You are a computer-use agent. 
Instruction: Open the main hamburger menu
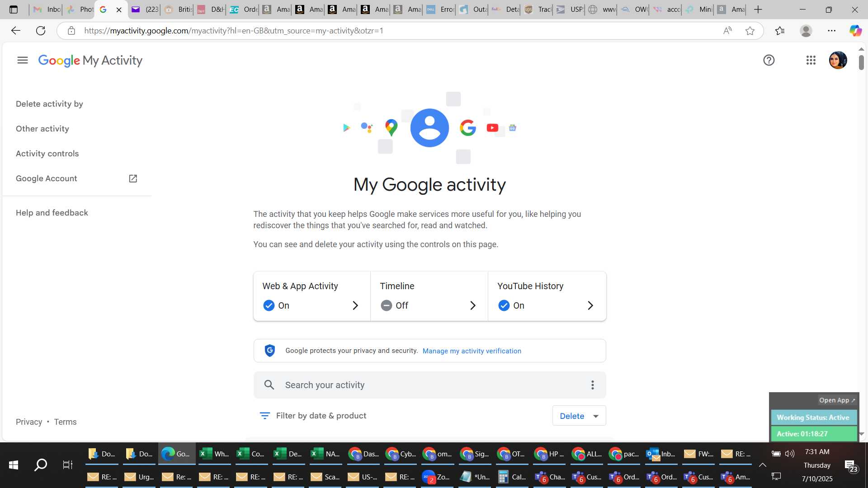coord(23,60)
